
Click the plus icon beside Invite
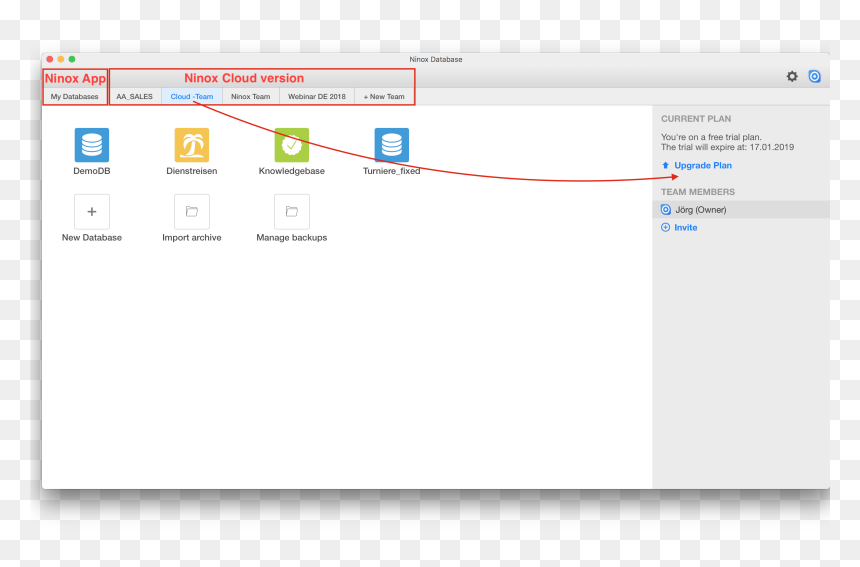pos(665,228)
